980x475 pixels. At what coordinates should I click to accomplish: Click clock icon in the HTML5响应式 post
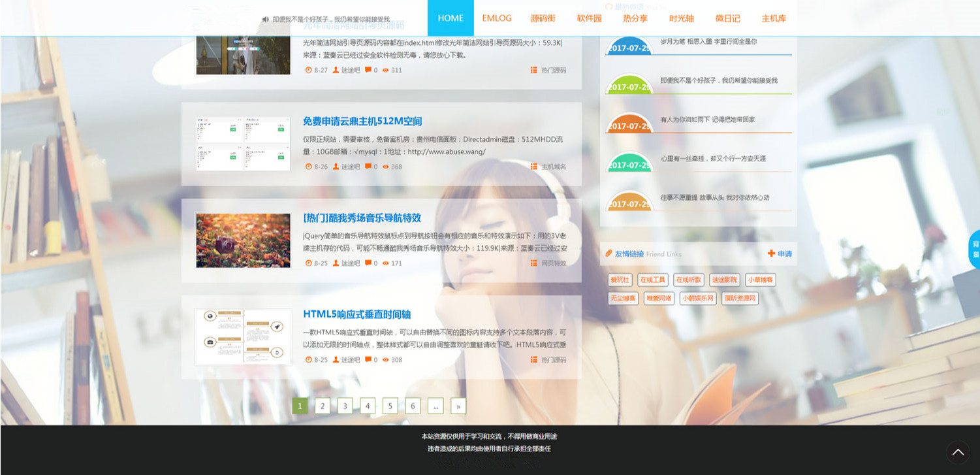coord(309,360)
